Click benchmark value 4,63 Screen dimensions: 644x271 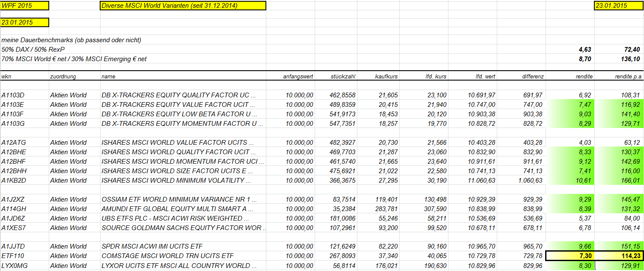pyautogui.click(x=584, y=50)
